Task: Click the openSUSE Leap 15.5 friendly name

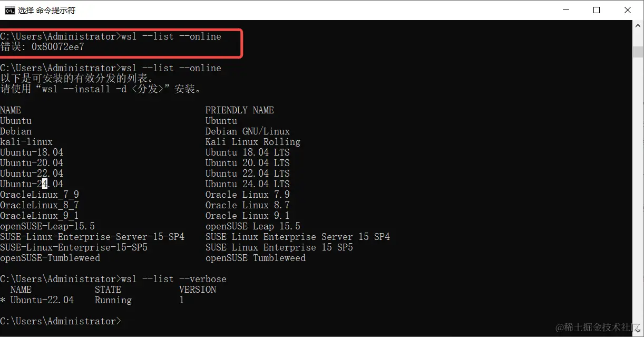Action: click(253, 226)
